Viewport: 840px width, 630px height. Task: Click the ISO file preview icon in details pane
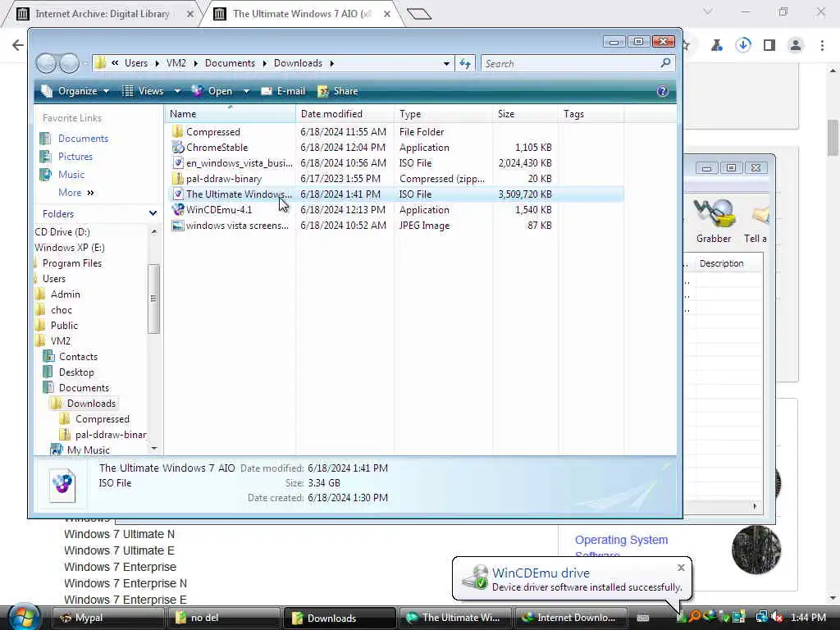point(62,485)
